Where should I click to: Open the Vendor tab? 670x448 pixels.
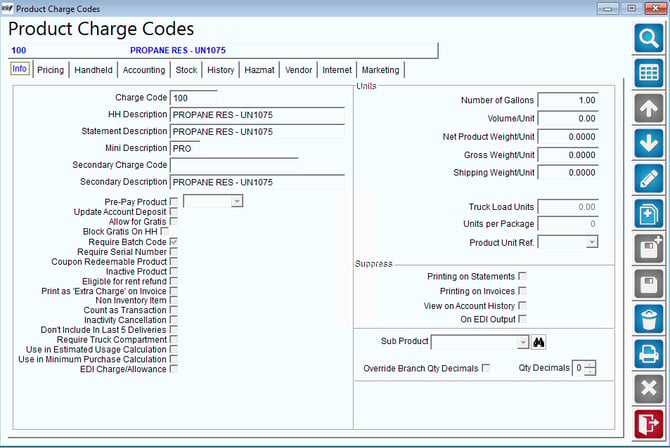coord(298,70)
